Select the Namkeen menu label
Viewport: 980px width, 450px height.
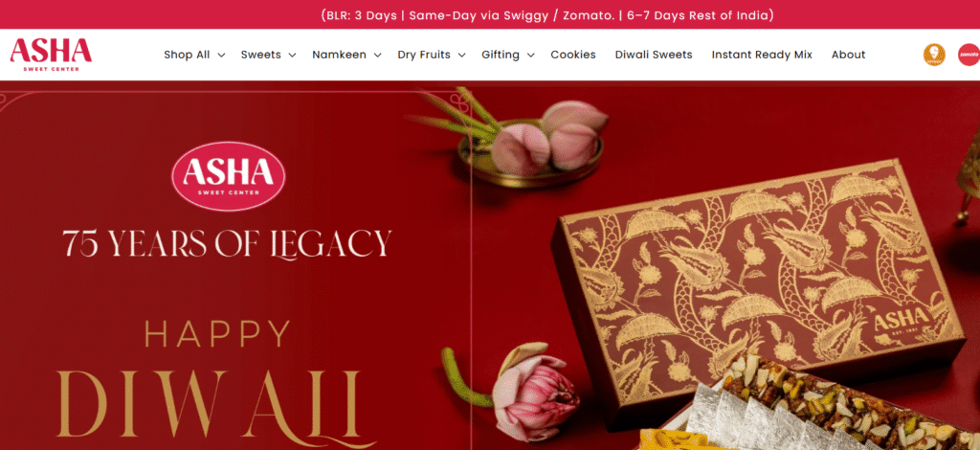coord(340,55)
